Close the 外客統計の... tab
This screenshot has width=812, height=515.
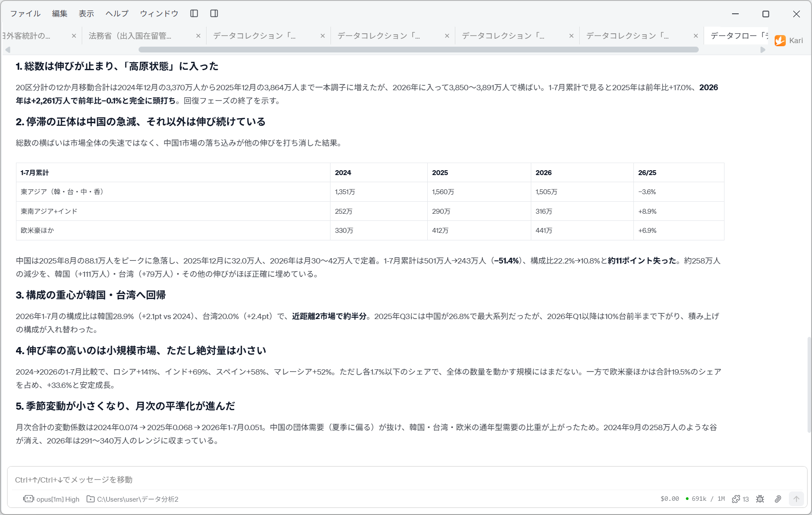click(x=74, y=36)
